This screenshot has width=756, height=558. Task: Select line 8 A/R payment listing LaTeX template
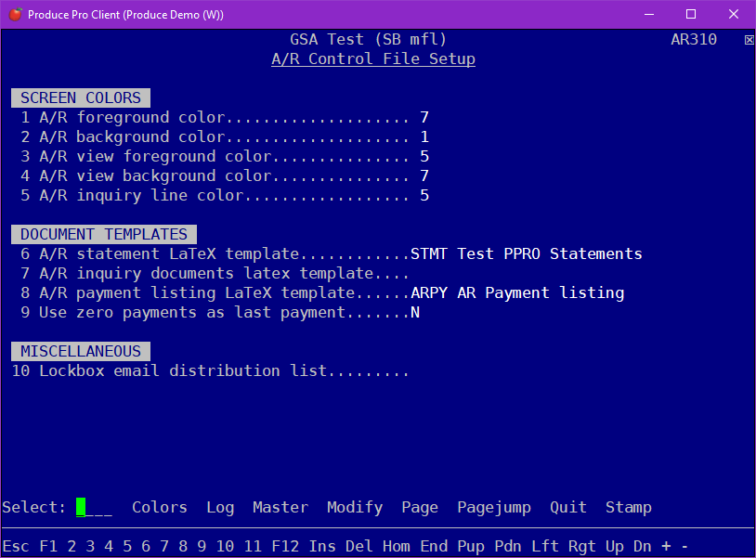(x=322, y=293)
